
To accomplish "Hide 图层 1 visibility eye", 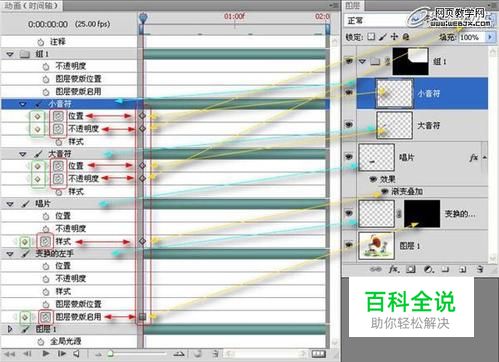I will point(349,245).
